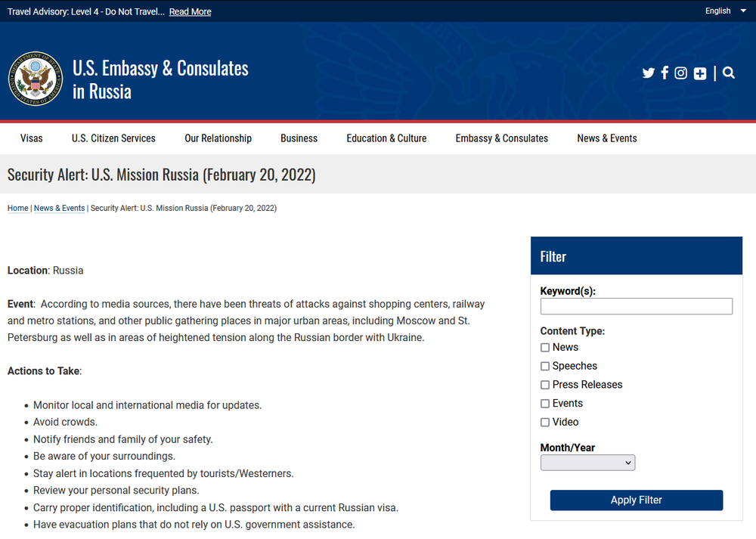The width and height of the screenshot is (756, 539).
Task: Focus the Keyword(s) text field
Action: pos(636,306)
